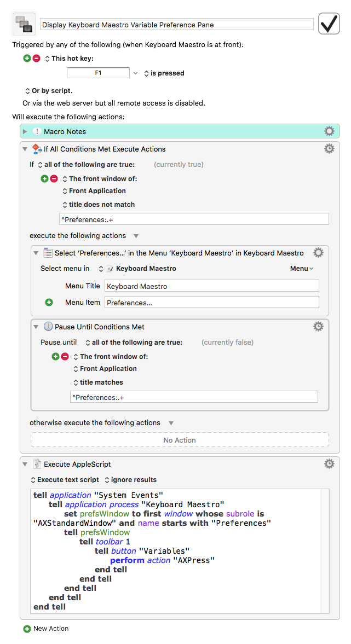Click the Select Menu action list icon
Image resolution: width=351 pixels, height=644 pixels.
(48, 253)
